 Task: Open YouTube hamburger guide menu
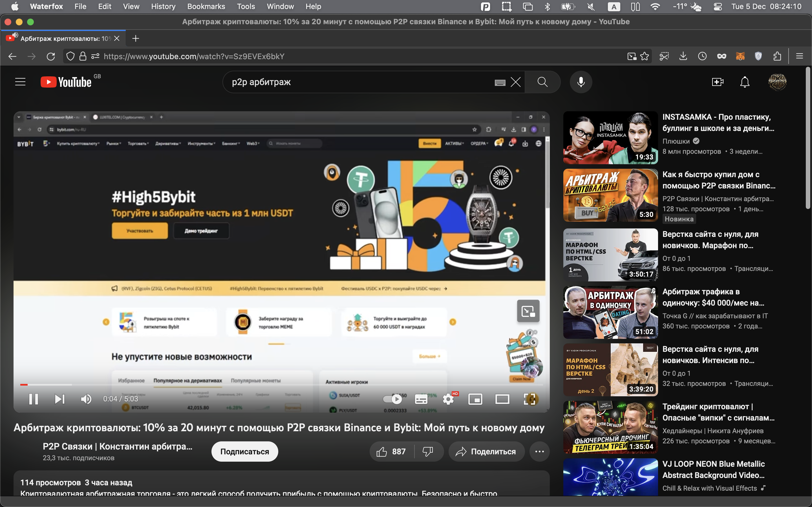(21, 82)
